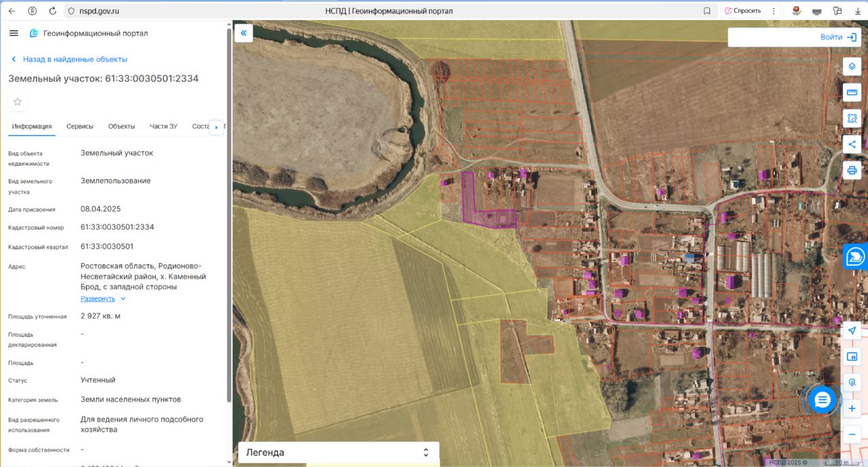Click the Геоинформационный портал logo icon
The height and width of the screenshot is (467, 868).
coord(33,33)
